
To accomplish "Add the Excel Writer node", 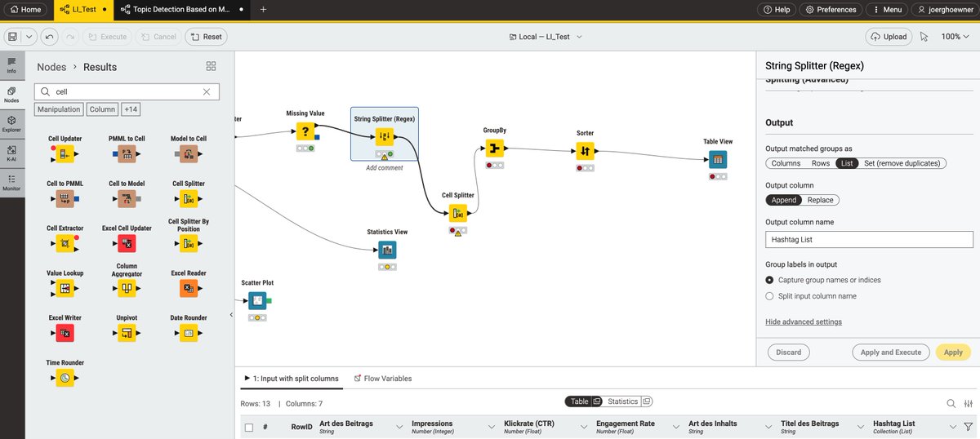I will tap(65, 333).
